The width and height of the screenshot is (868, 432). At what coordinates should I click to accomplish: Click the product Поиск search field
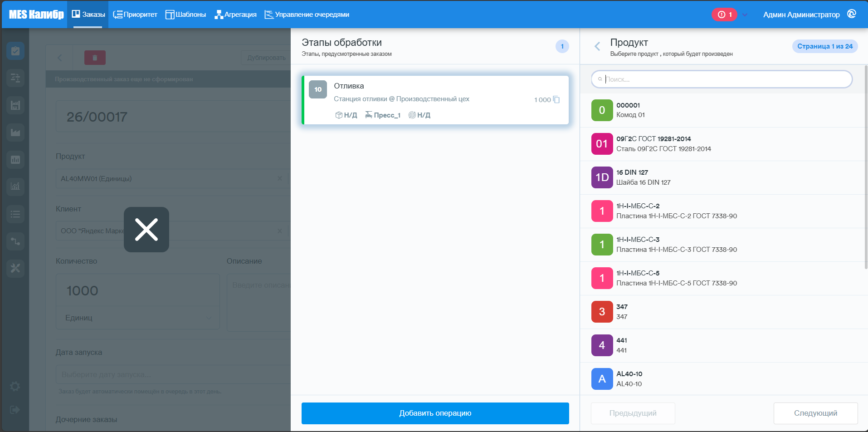722,79
